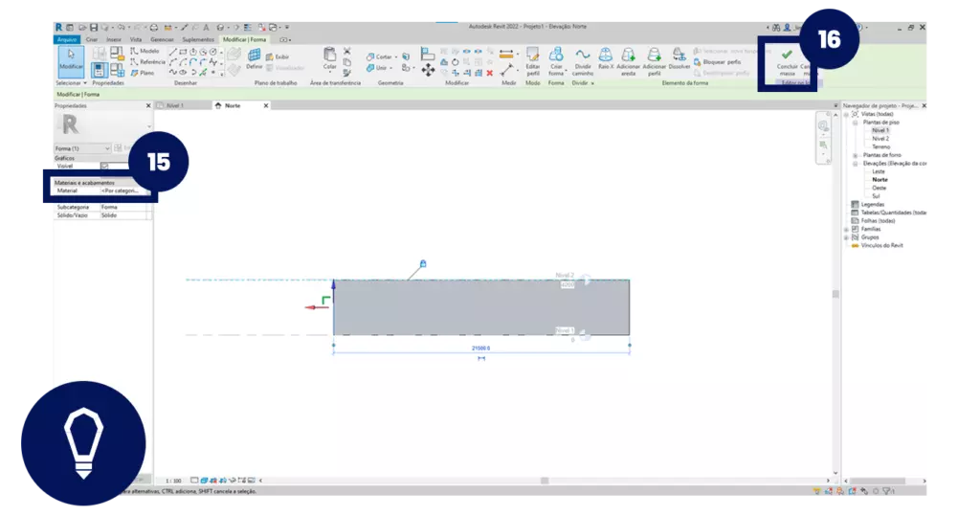
Task: Click the red delete X icon
Action: 489,73
